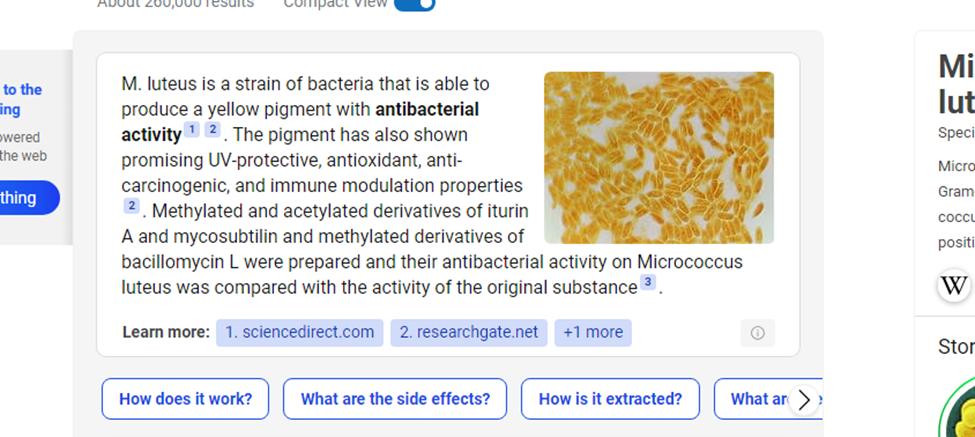975x437 pixels.
Task: Open citation 2 beside "antibacterial activity"
Action: click(x=213, y=130)
